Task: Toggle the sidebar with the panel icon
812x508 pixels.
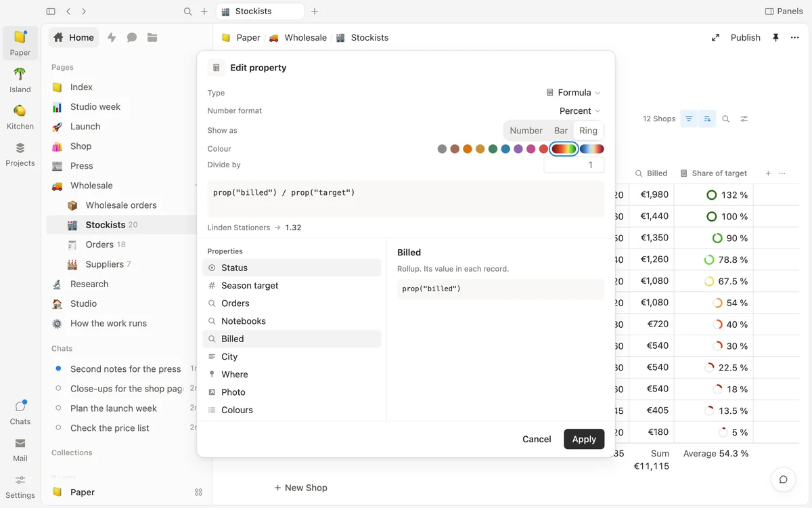Action: coord(51,12)
